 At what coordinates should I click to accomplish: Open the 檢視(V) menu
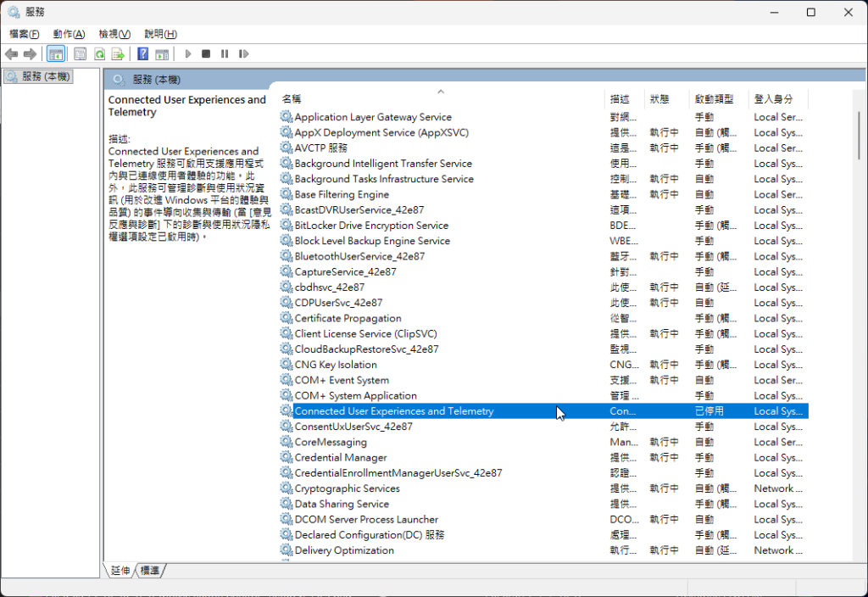[114, 34]
